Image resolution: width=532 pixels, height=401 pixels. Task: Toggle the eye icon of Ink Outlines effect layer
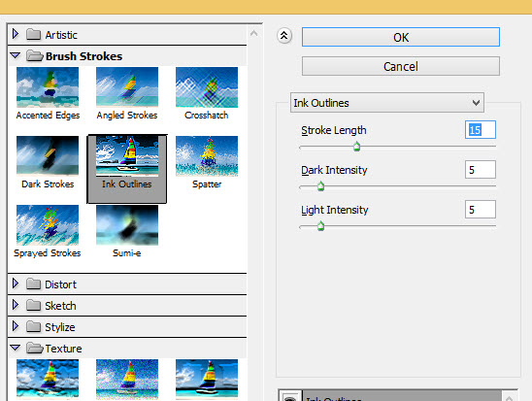point(289,398)
